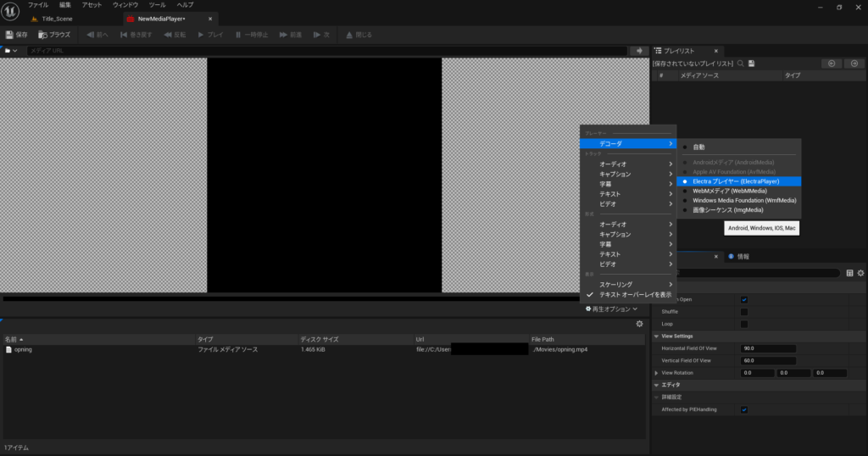Open details panel settings gear icon
868x456 pixels.
[x=860, y=273]
